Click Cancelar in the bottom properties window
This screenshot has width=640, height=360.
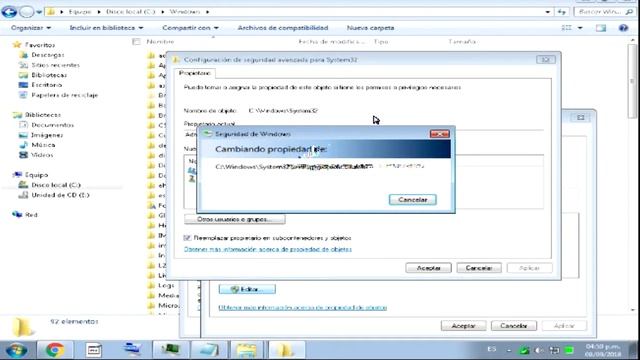[x=513, y=326]
